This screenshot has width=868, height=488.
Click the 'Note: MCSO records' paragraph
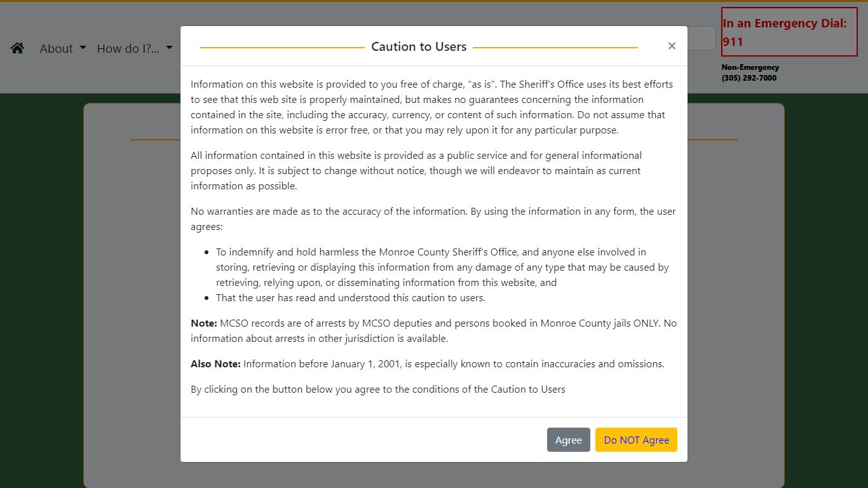tap(434, 330)
